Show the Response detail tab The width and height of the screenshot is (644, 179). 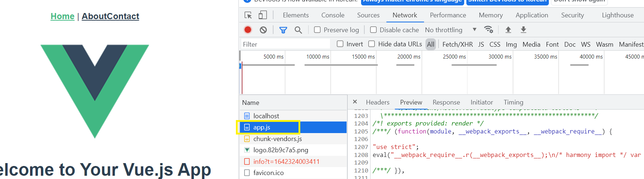(x=446, y=102)
